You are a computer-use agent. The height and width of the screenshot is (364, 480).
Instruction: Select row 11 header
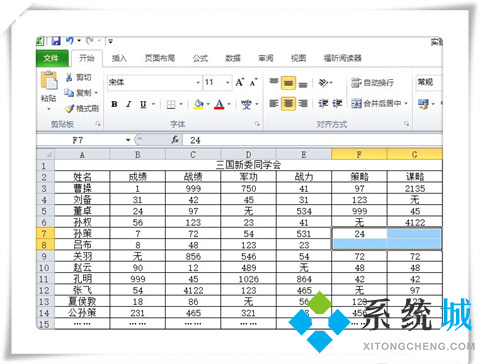[45, 279]
